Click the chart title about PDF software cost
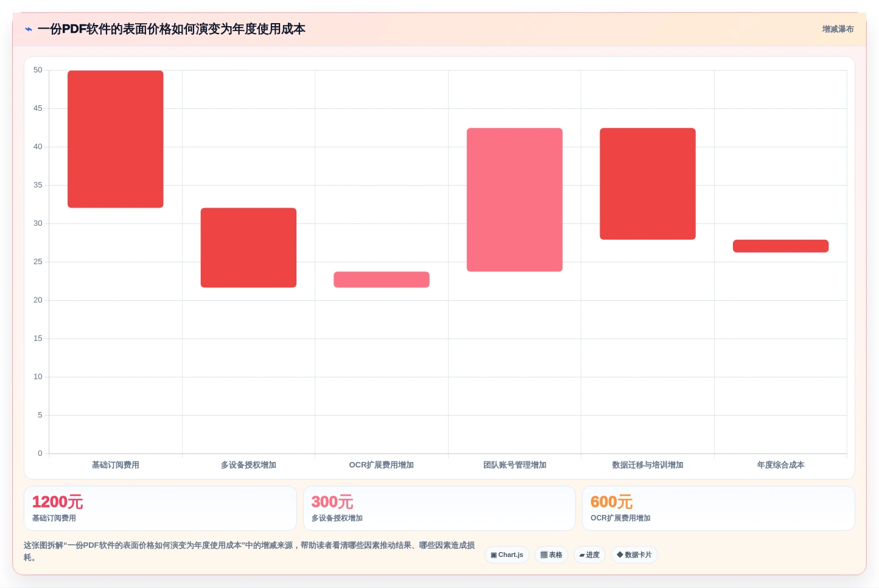This screenshot has height=588, width=879. [x=172, y=29]
